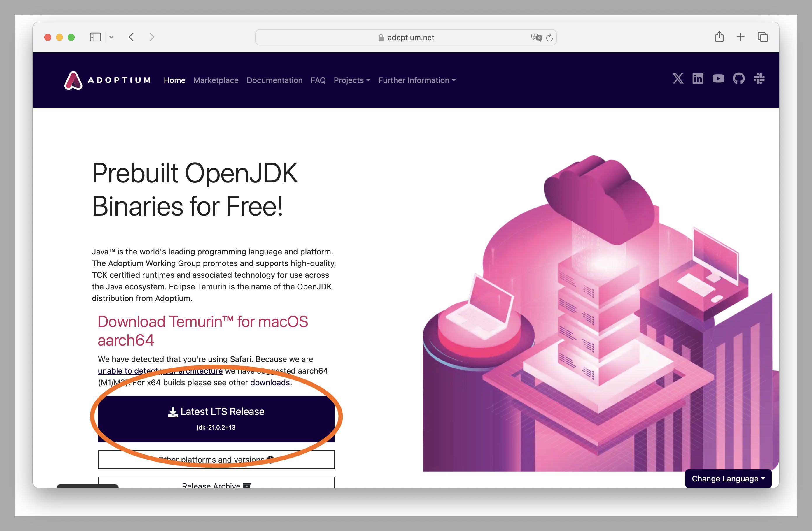
Task: Open the Marketplace nav item
Action: coord(216,80)
